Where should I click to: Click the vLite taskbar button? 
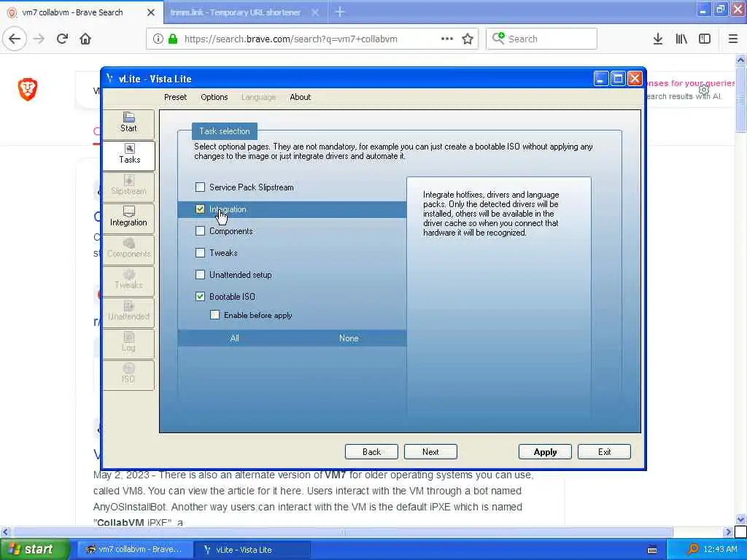pyautogui.click(x=252, y=550)
